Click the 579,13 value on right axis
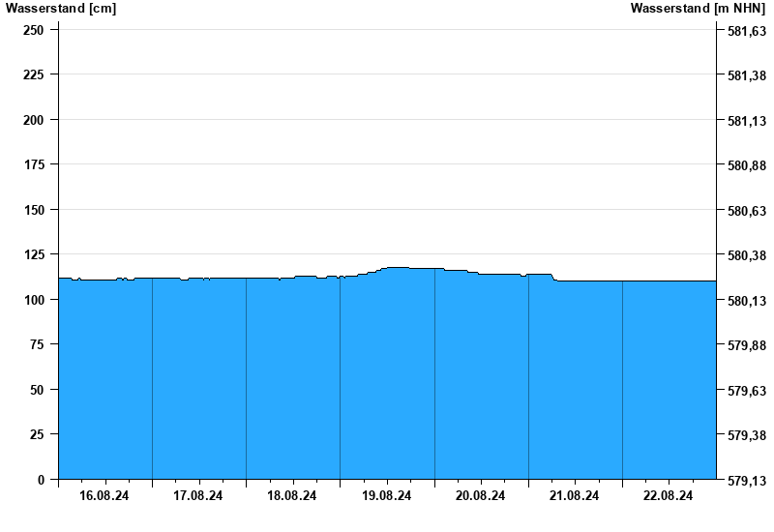The height and width of the screenshot is (532, 774). [x=746, y=481]
